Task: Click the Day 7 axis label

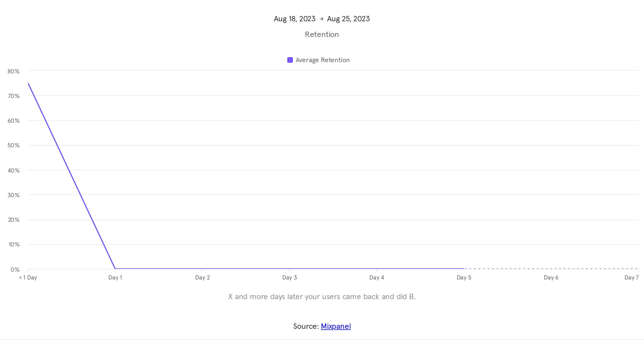Action: tap(631, 278)
